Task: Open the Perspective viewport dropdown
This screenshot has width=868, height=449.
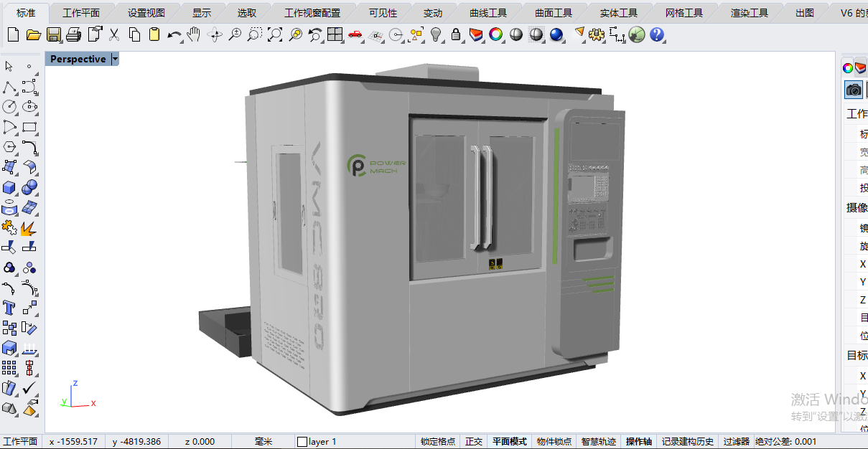Action: click(113, 59)
